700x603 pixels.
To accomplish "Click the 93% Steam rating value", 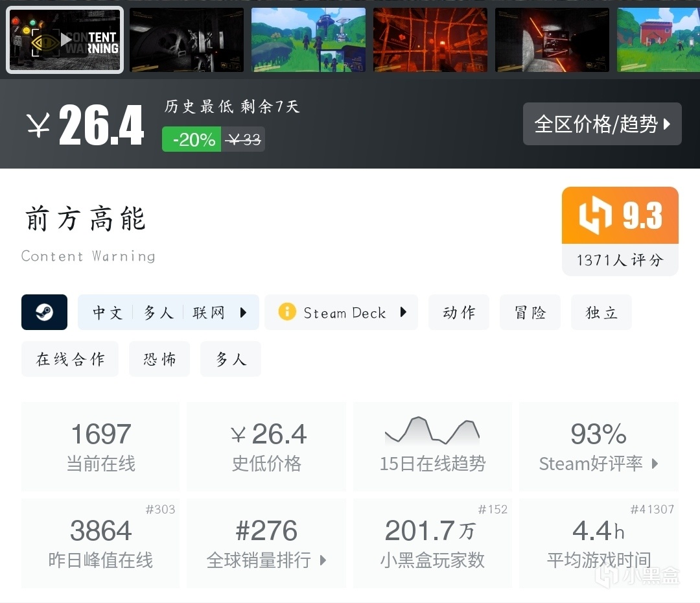I will tap(599, 434).
